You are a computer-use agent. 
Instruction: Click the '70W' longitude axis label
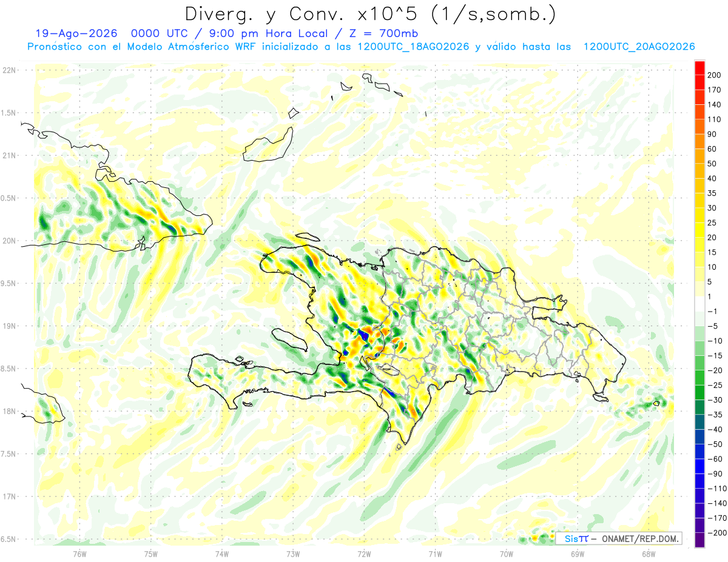(507, 554)
